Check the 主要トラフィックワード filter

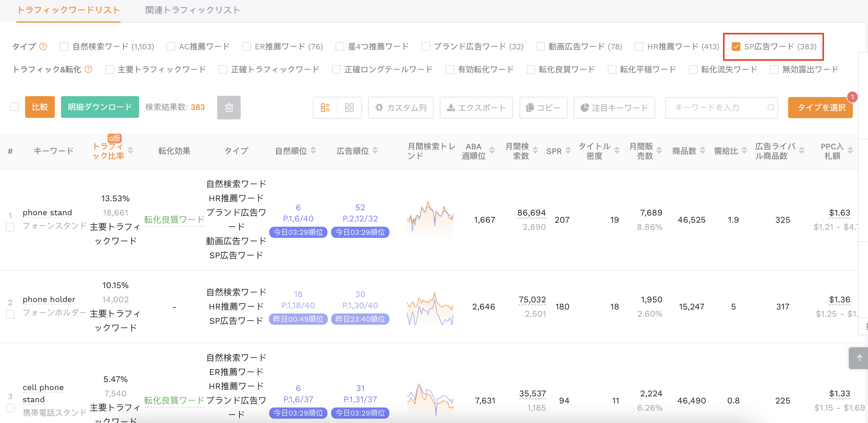click(110, 69)
